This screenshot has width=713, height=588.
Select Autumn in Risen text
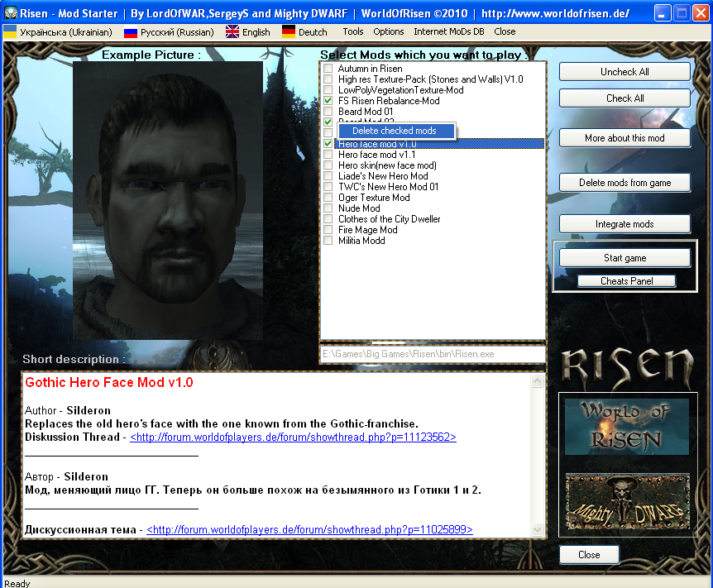370,69
